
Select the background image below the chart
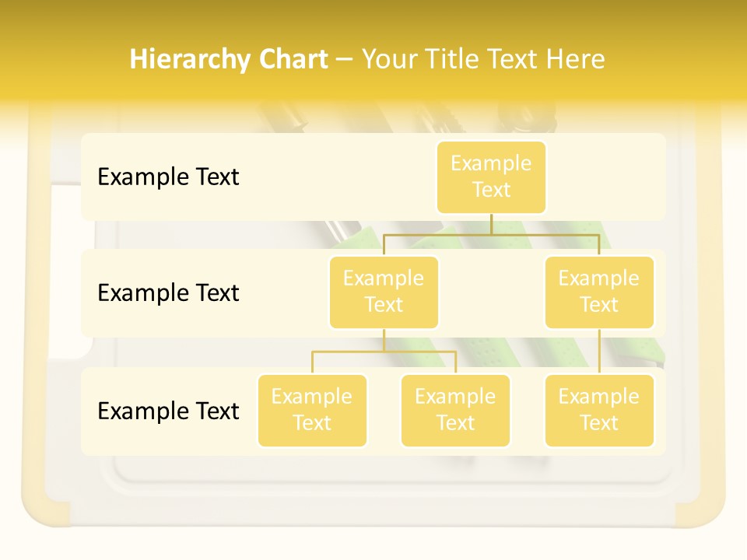coord(373,490)
